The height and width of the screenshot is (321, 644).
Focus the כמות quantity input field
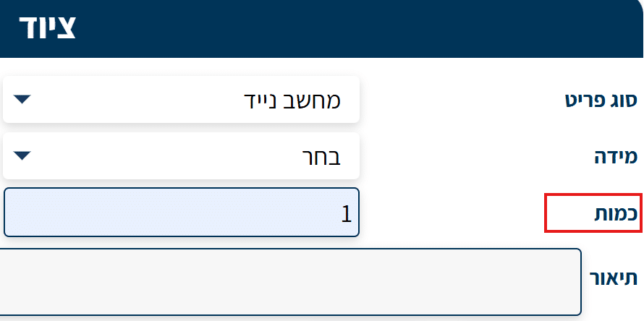[x=181, y=212]
